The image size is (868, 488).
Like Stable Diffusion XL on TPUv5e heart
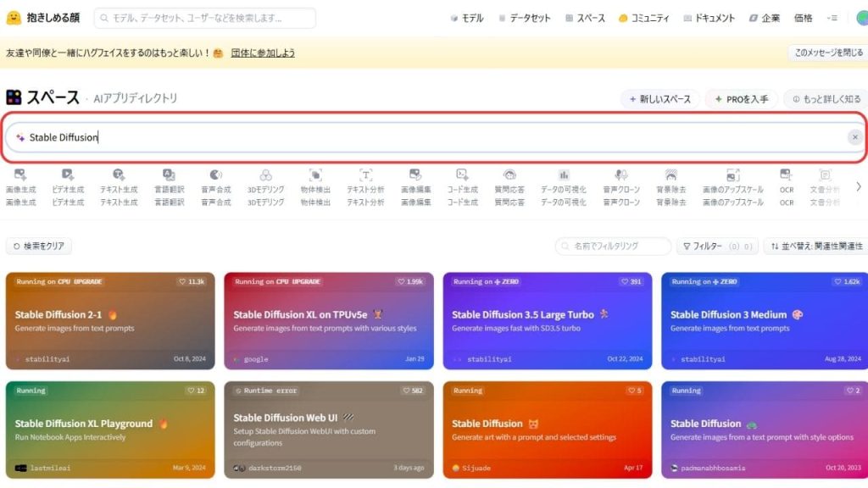point(410,281)
